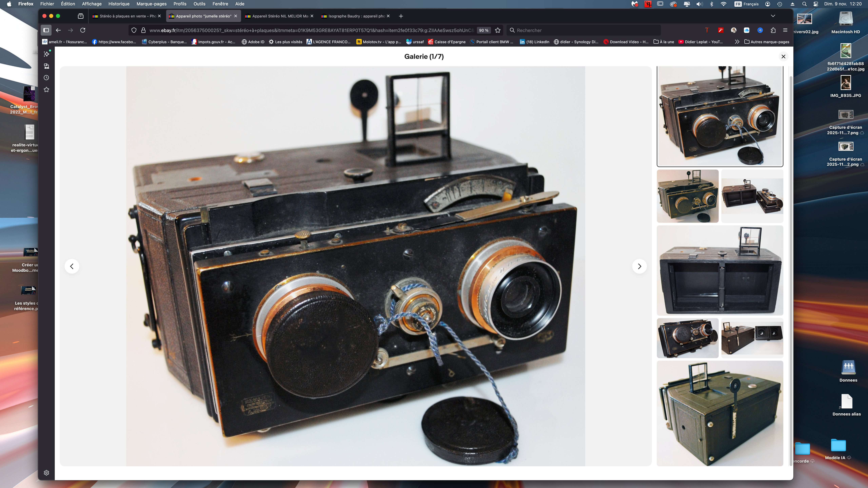This screenshot has width=868, height=488.
Task: Open the Firefox hamburger application menu
Action: coord(785,30)
